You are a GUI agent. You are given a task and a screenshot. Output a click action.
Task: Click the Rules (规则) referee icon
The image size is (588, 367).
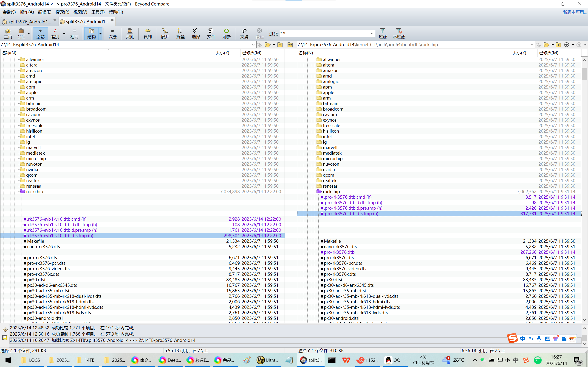pos(130,33)
